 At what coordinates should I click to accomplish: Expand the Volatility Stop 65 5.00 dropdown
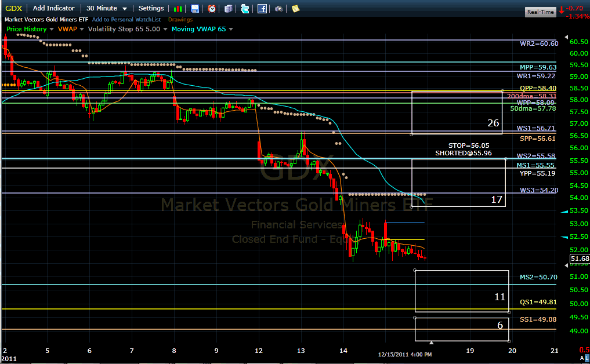click(x=165, y=30)
